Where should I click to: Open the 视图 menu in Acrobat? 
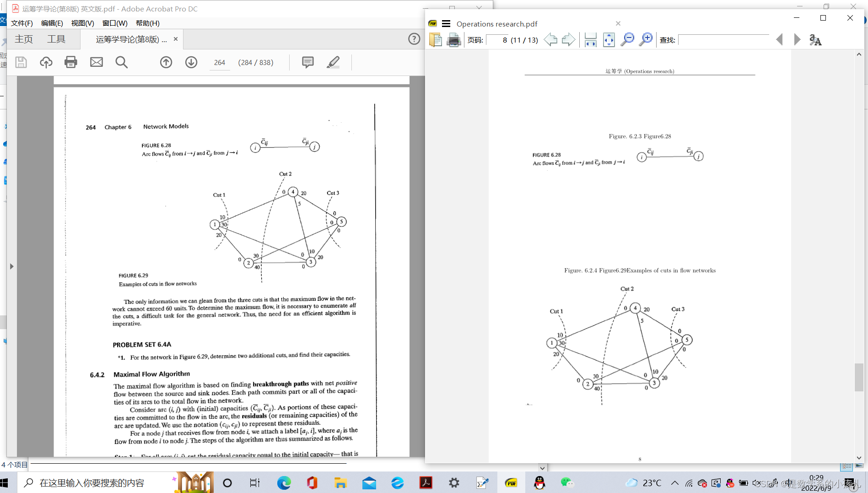(82, 23)
